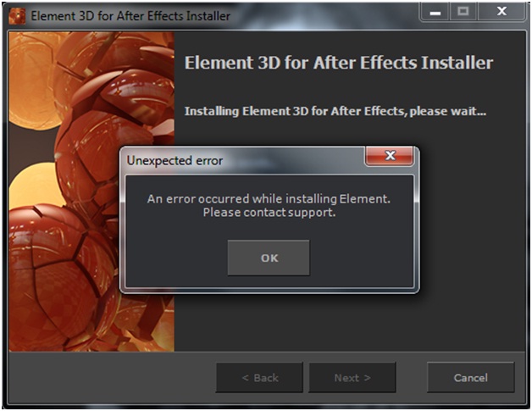Screen dimensions: 532x411
Task: Minimize the Element 3D installer window
Action: click(435, 13)
